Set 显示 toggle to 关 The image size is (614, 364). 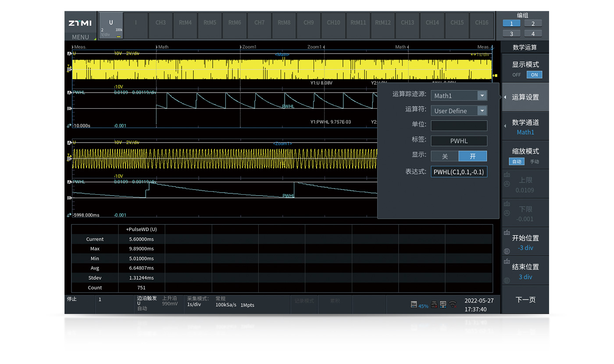coord(445,157)
